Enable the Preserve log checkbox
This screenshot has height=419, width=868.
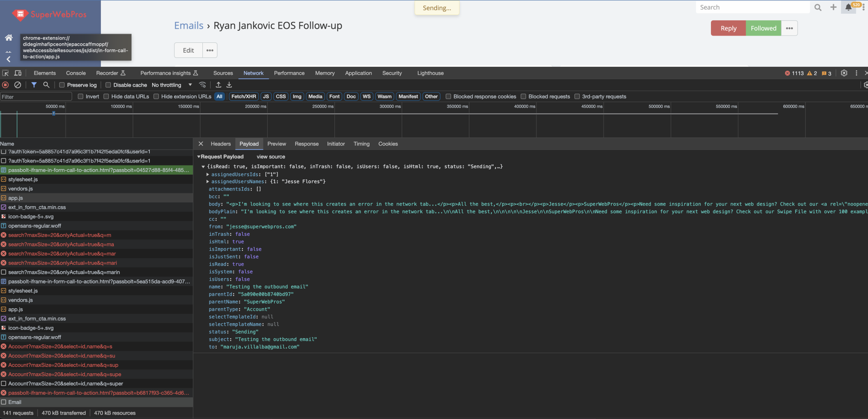click(x=62, y=85)
